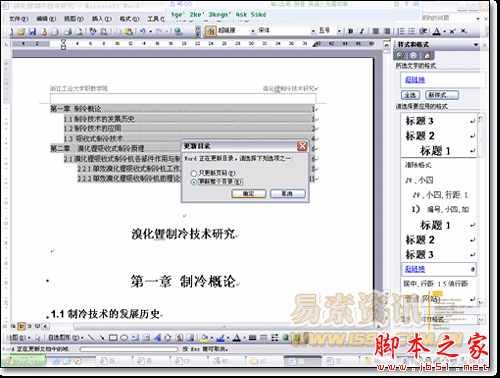The width and height of the screenshot is (500, 378).
Task: Go to the task pane home
Action: tap(427, 55)
